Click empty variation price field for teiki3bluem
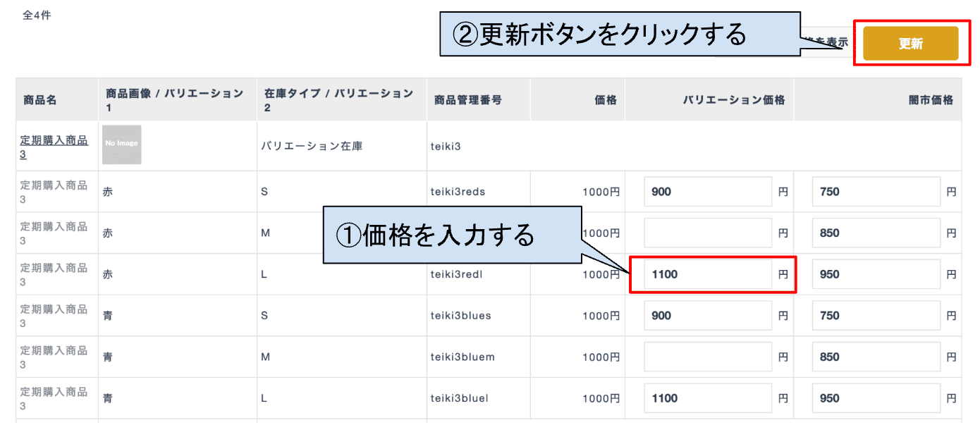 [x=707, y=357]
